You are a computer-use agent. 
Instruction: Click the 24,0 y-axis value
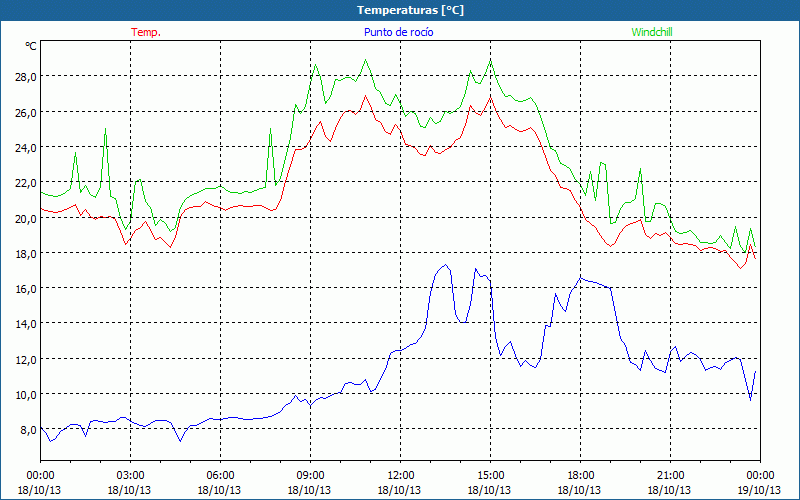25,147
